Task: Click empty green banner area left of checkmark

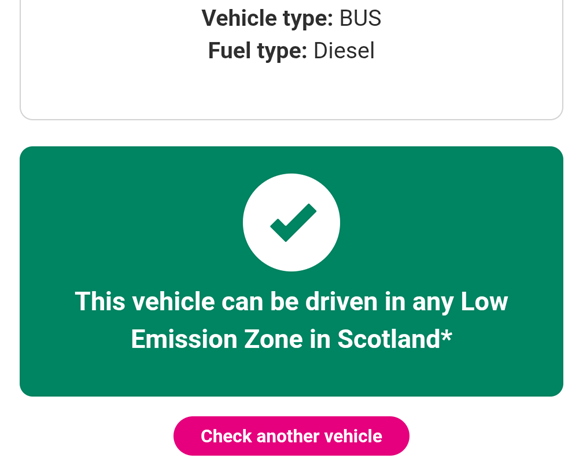Action: (x=130, y=222)
